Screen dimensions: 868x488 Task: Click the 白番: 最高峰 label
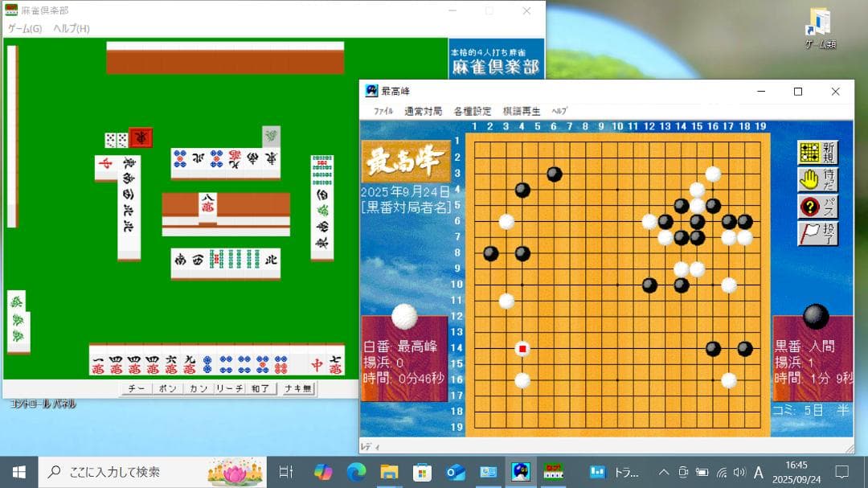tap(400, 347)
